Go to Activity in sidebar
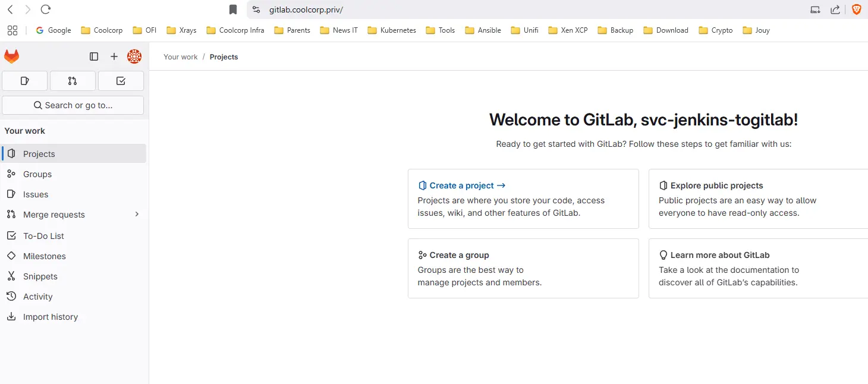The height and width of the screenshot is (384, 868). (x=38, y=297)
